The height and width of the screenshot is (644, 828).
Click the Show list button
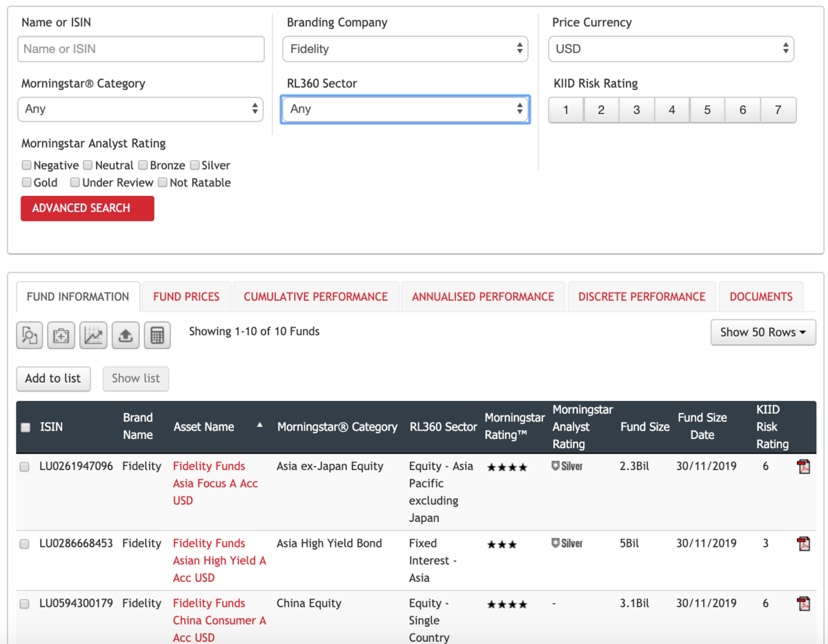(x=136, y=378)
